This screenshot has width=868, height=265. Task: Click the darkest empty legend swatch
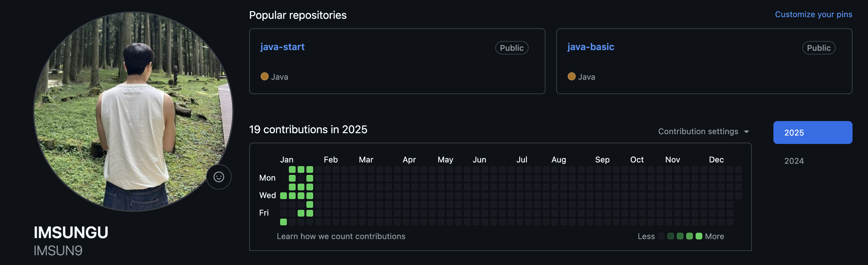coord(661,236)
